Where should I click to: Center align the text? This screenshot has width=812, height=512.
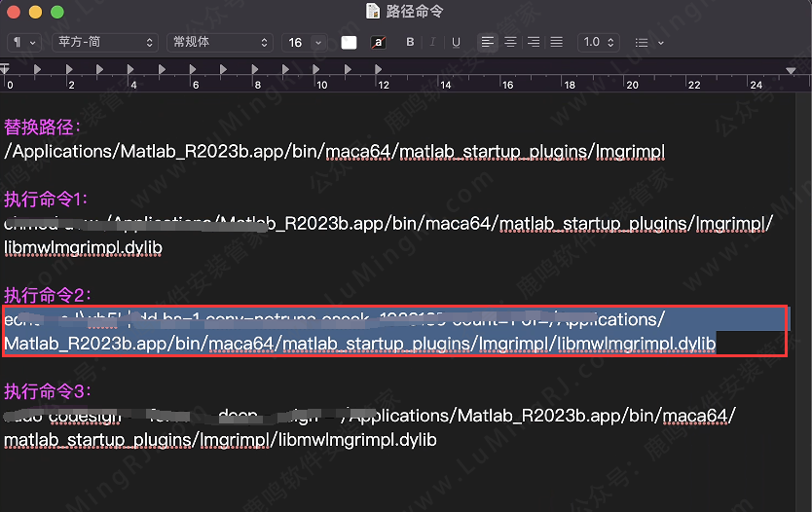point(511,42)
